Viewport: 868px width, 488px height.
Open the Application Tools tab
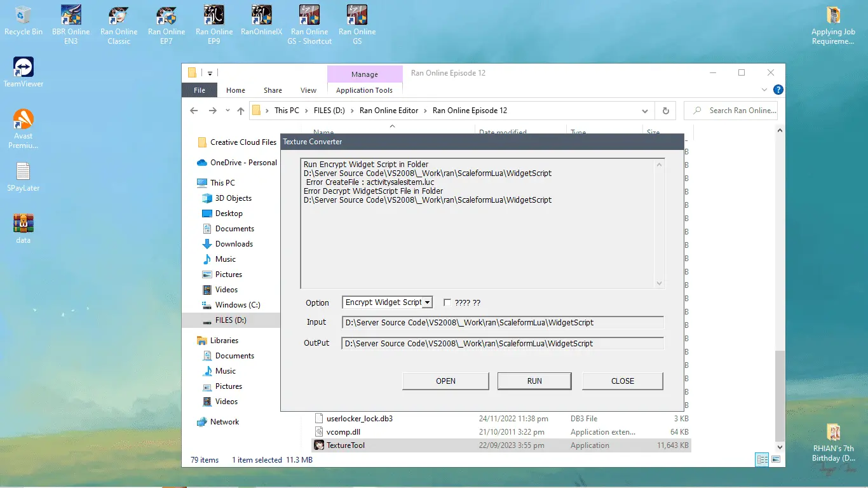coord(365,90)
